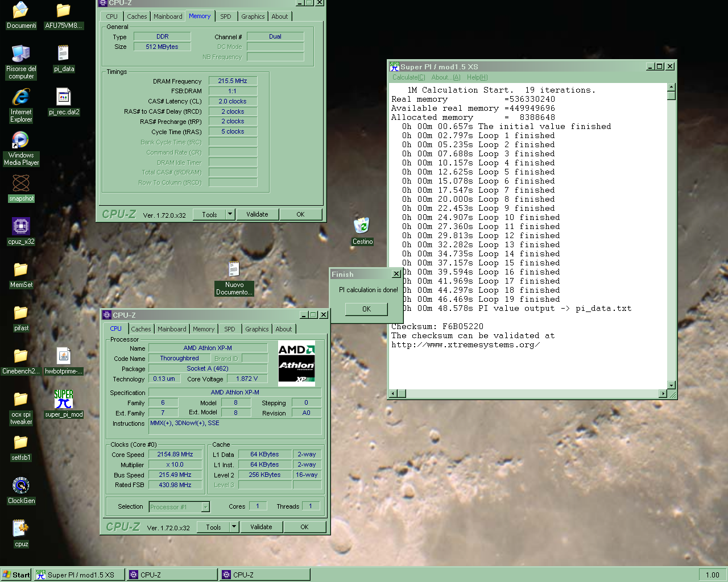This screenshot has height=582, width=728.
Task: Activate the second CPU-Z taskbar button
Action: 265,575
